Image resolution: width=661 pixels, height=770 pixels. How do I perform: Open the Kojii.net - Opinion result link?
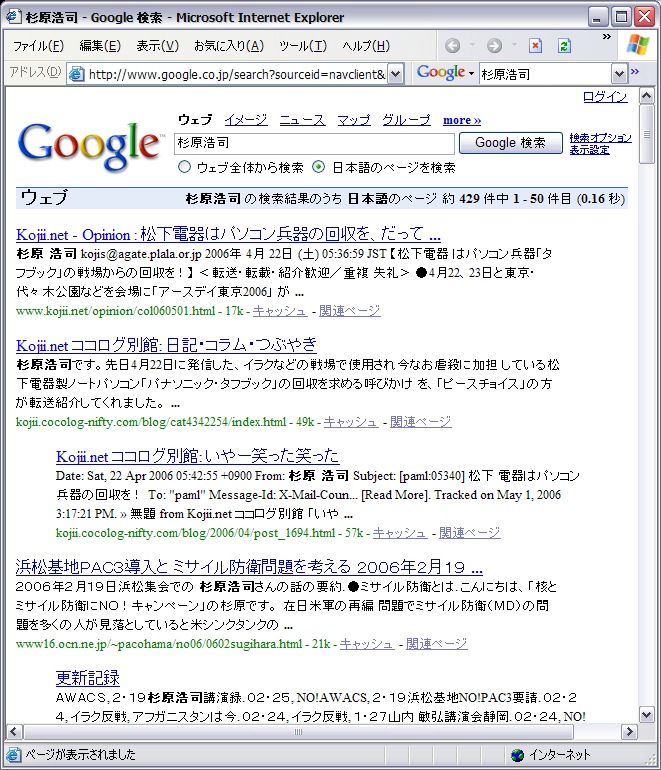point(228,234)
